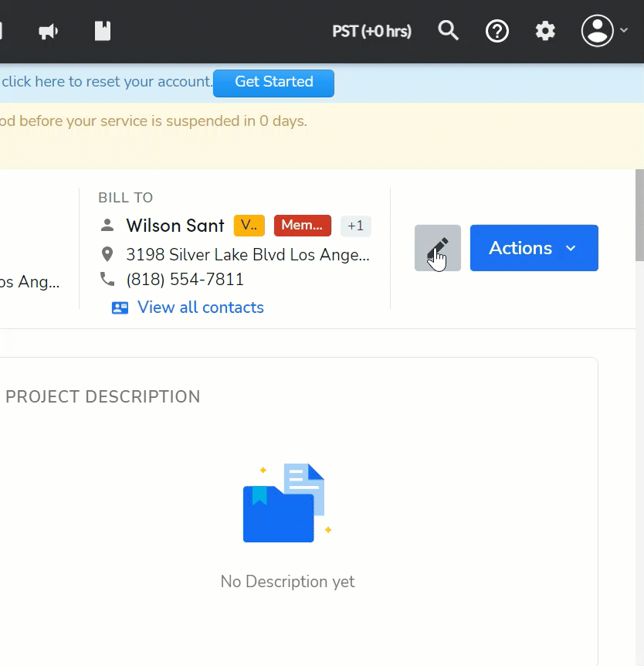This screenshot has width=644, height=666.
Task: Click the Get Started button
Action: click(x=274, y=83)
